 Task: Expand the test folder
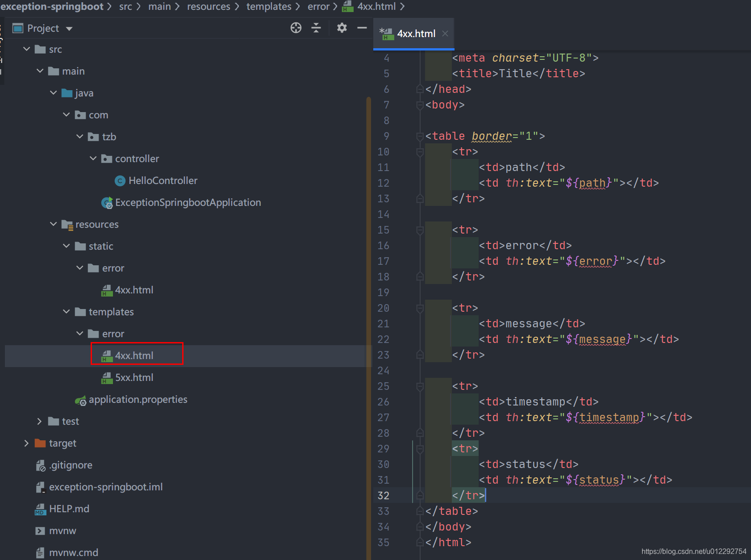(x=39, y=421)
